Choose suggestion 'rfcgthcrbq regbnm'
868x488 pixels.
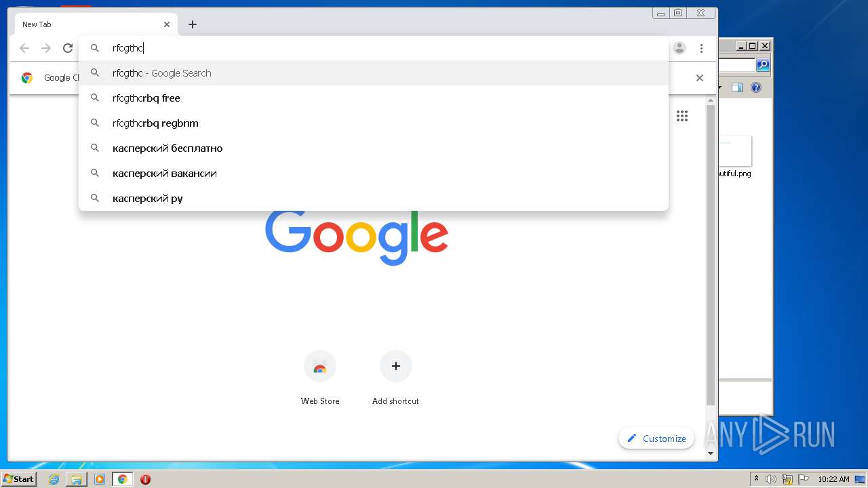374,123
